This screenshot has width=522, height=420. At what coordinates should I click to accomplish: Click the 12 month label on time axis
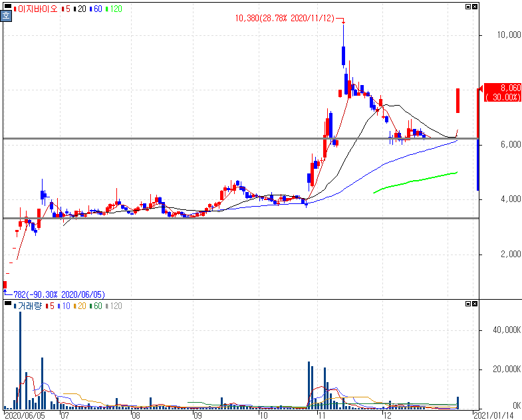coord(387,415)
